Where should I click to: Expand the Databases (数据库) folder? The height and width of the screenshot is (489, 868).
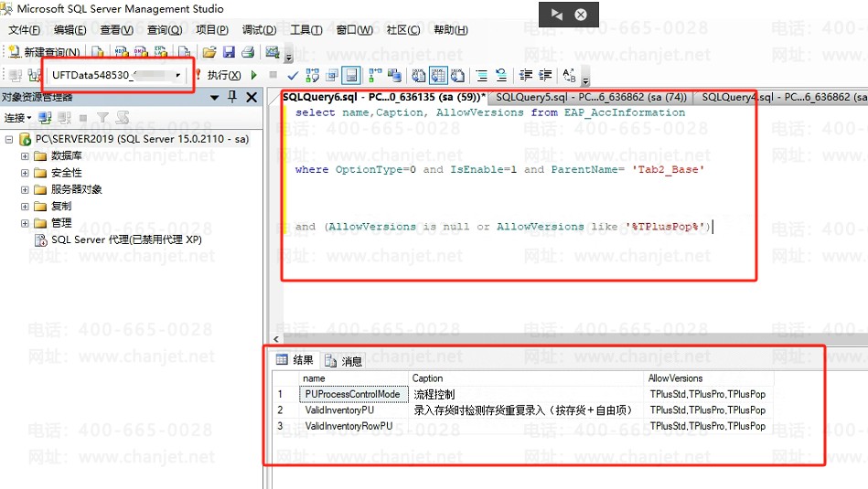(x=25, y=156)
